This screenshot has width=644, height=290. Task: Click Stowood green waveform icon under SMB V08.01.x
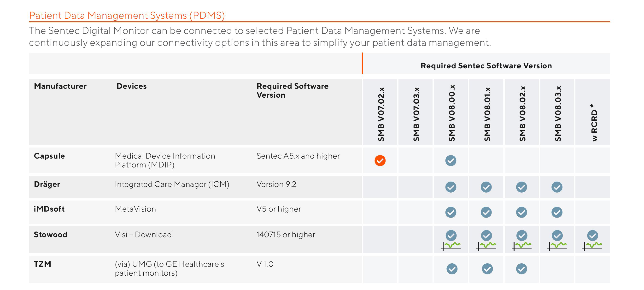coord(486,246)
